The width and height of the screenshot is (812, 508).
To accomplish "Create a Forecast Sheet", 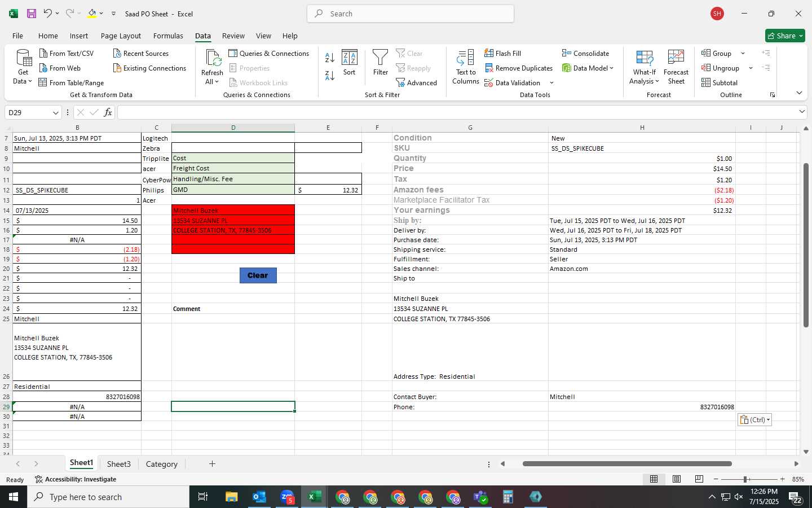I will pyautogui.click(x=676, y=67).
